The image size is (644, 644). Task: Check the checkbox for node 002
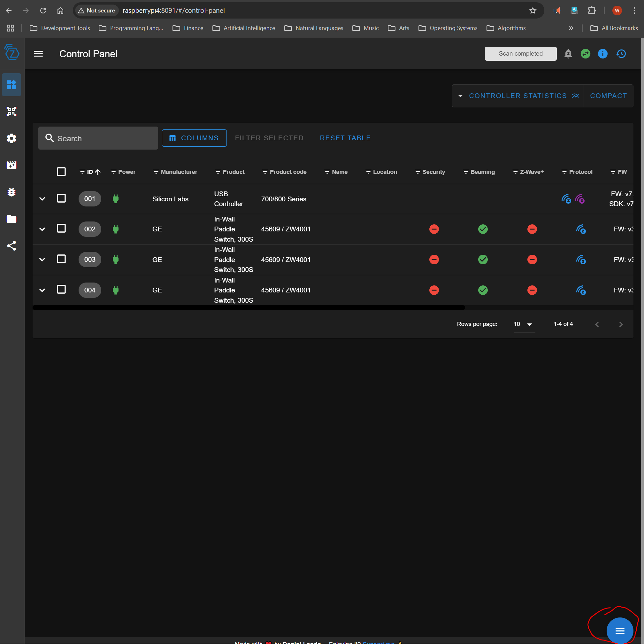[x=61, y=229]
